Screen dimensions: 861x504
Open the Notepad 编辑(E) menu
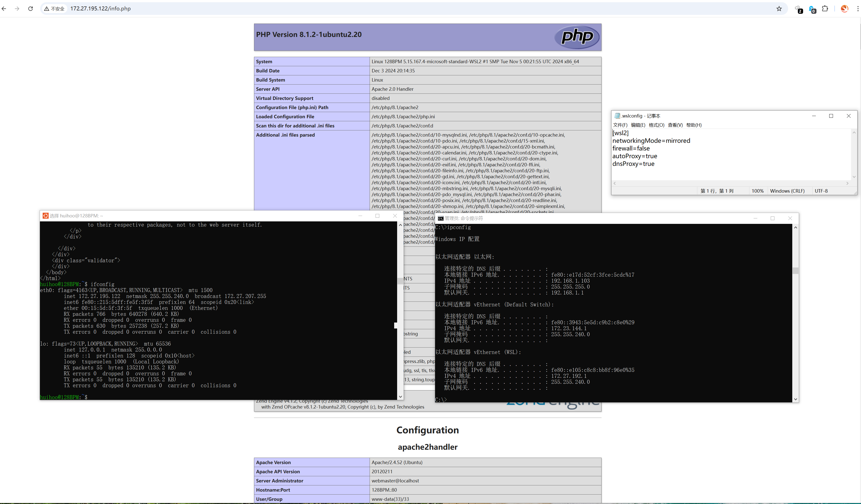click(x=638, y=125)
